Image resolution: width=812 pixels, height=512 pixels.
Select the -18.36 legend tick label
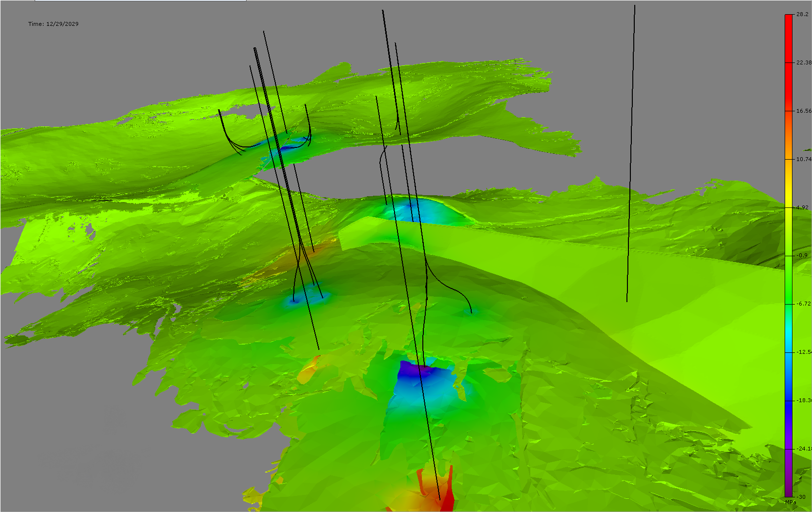coord(804,401)
